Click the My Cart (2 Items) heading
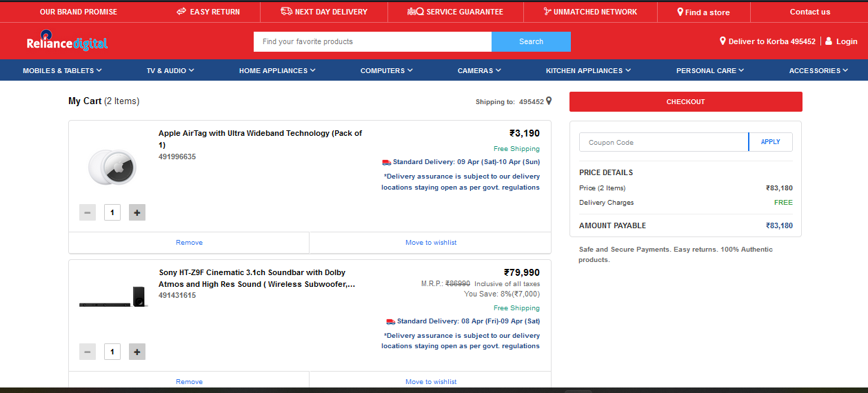Viewport: 868px width, 393px height. point(103,101)
